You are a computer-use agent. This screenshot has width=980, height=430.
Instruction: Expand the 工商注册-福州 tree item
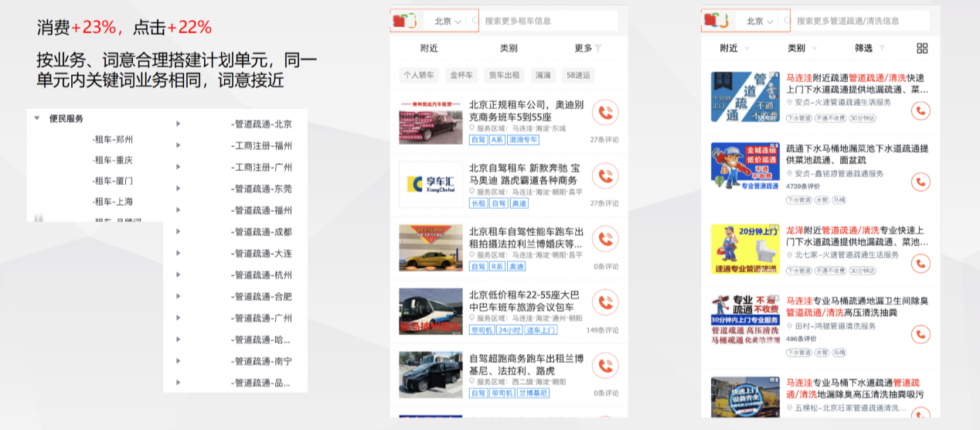click(178, 145)
